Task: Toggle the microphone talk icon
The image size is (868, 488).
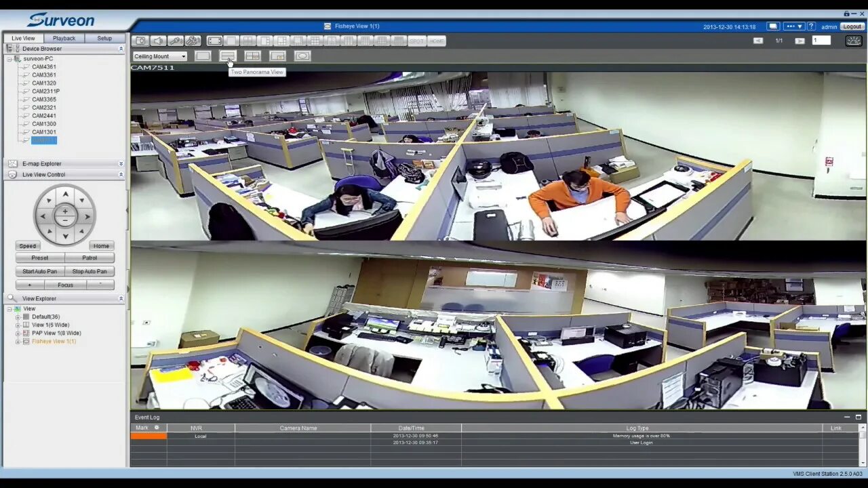Action: [x=176, y=41]
